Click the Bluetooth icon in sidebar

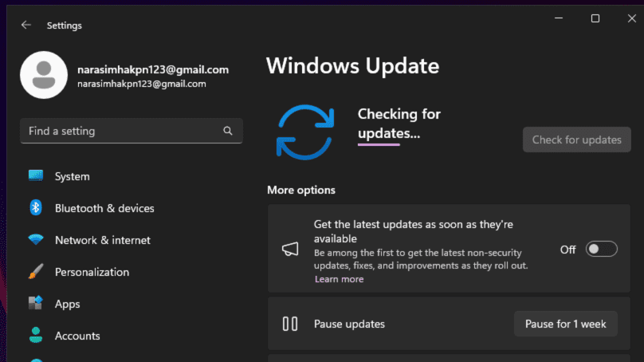click(x=35, y=208)
